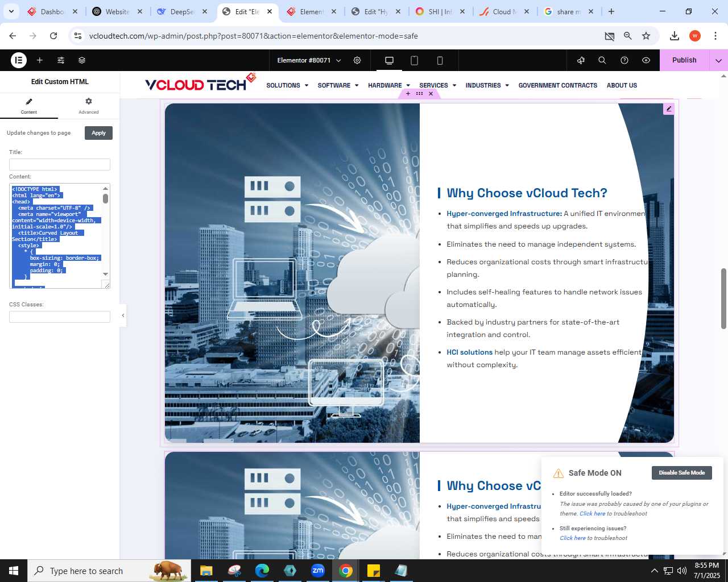This screenshot has height=582, width=728.
Task: Open browser zoom magnifier icon
Action: [x=628, y=36]
